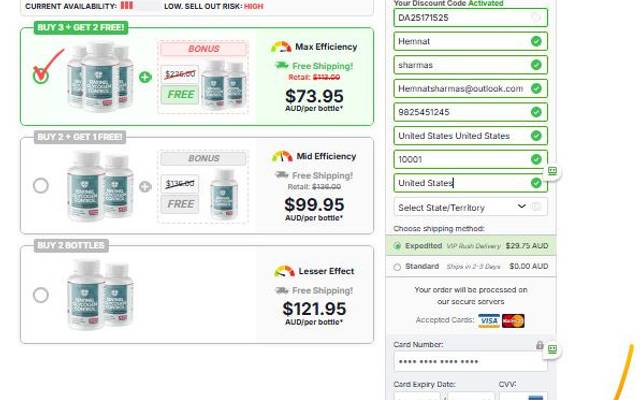The image size is (640, 400).
Task: Click the Visa accepted card logo
Action: pyautogui.click(x=489, y=321)
